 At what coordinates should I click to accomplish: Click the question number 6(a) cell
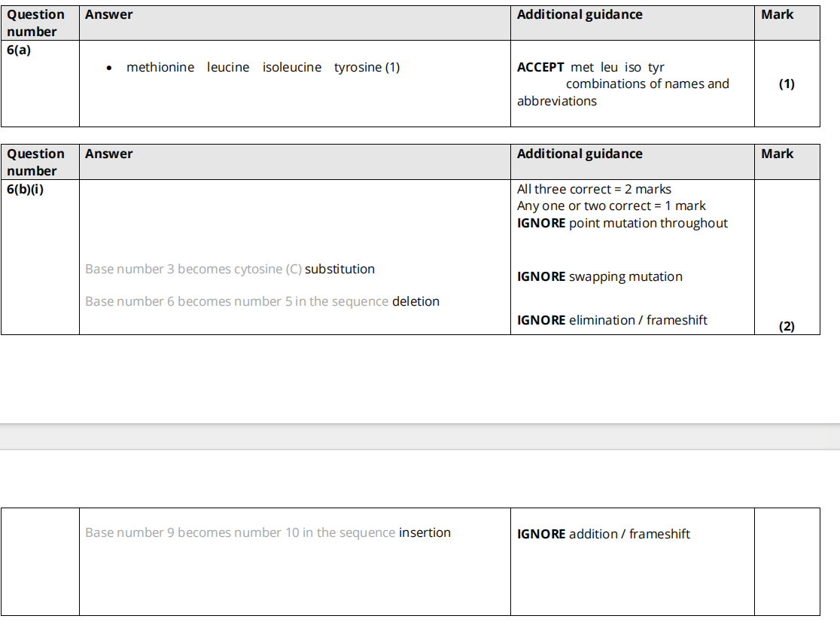coord(20,50)
